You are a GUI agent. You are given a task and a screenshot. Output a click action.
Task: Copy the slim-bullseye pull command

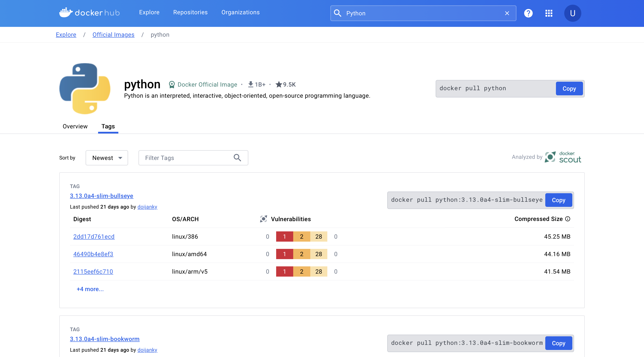[558, 200]
